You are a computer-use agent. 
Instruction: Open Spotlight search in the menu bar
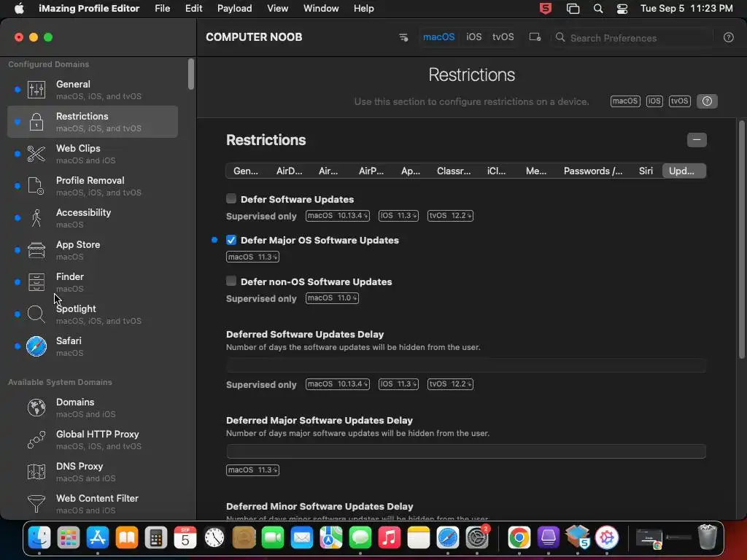pos(598,9)
